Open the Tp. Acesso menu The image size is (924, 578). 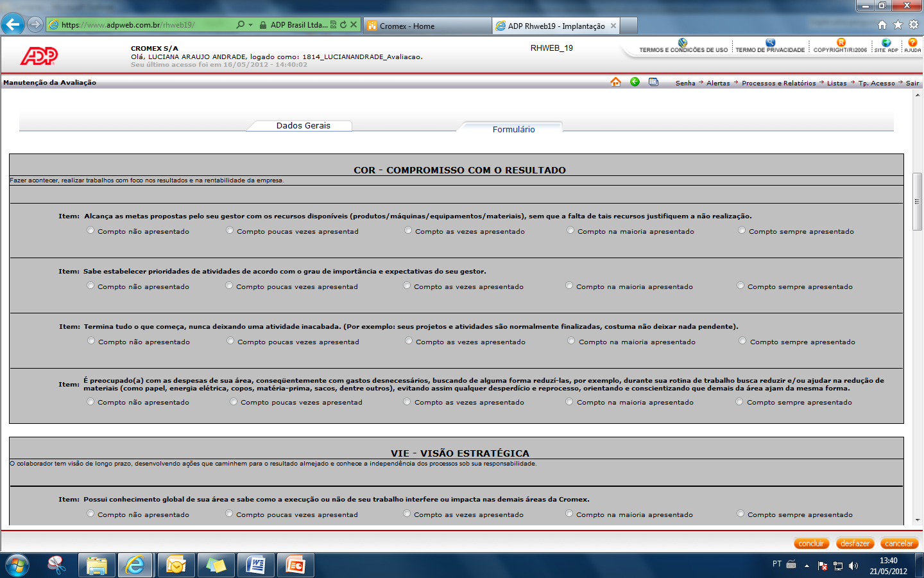pyautogui.click(x=877, y=83)
